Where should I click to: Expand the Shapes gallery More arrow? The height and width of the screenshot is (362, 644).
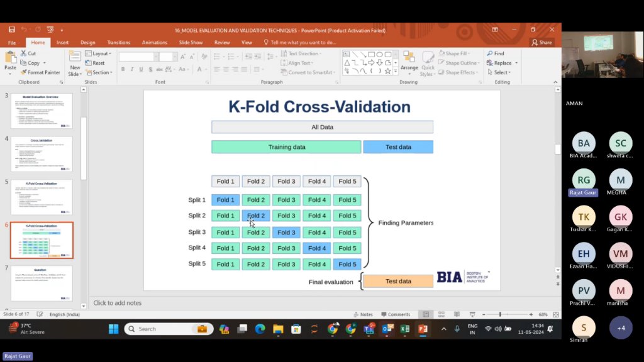click(396, 72)
